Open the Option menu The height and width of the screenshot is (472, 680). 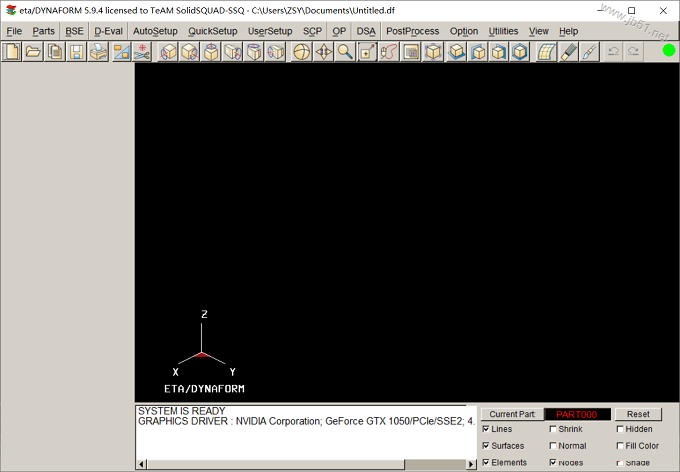464,31
